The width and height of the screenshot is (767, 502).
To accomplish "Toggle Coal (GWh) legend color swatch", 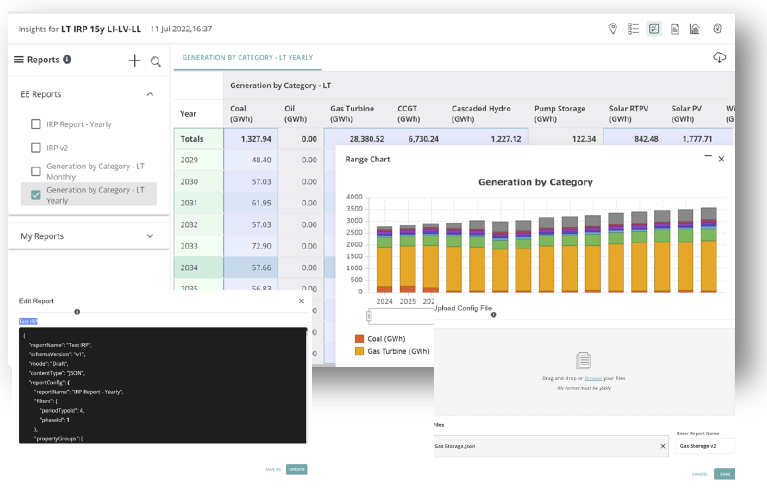I will tap(360, 339).
